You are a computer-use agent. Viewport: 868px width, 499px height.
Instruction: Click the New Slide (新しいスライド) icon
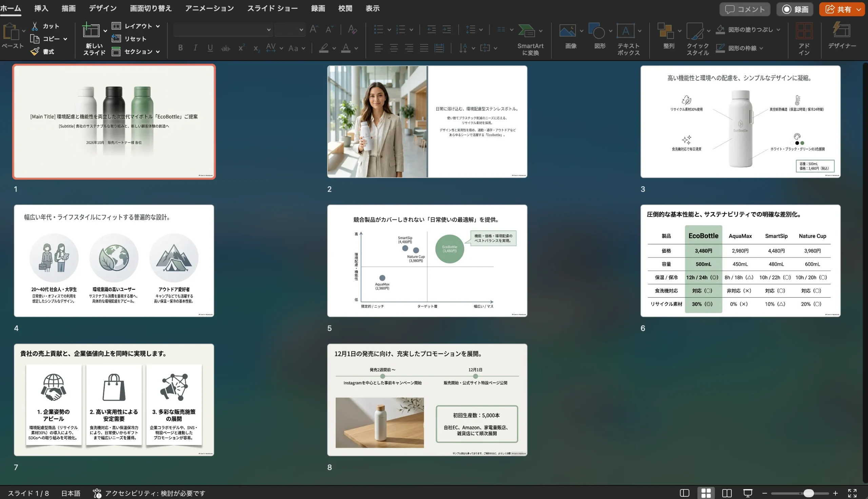tap(91, 30)
